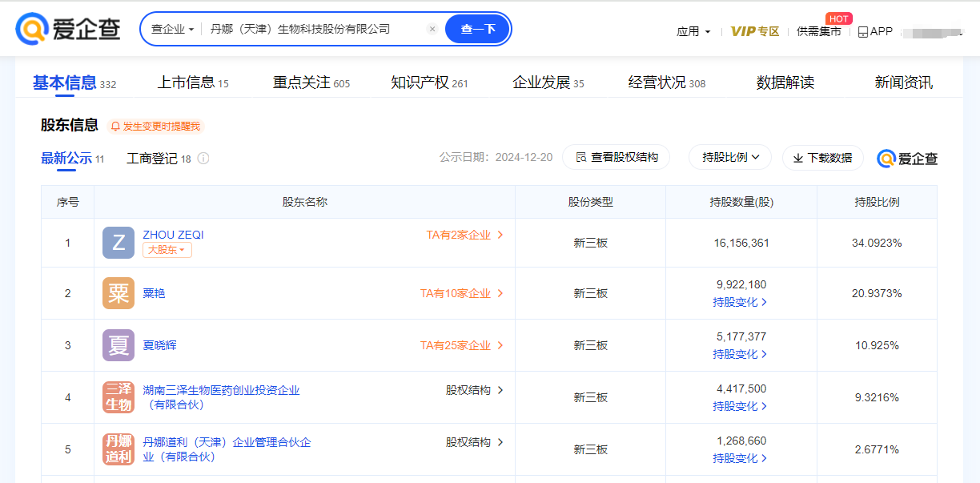The width and height of the screenshot is (980, 483).
Task: Click the Z avatar of ZHOU ZEQI
Action: pos(118,243)
